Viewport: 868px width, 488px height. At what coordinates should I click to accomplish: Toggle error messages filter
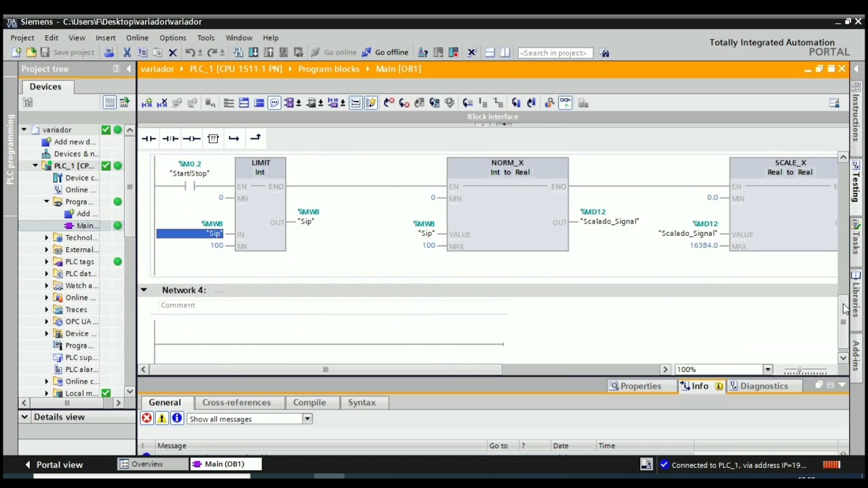[146, 419]
